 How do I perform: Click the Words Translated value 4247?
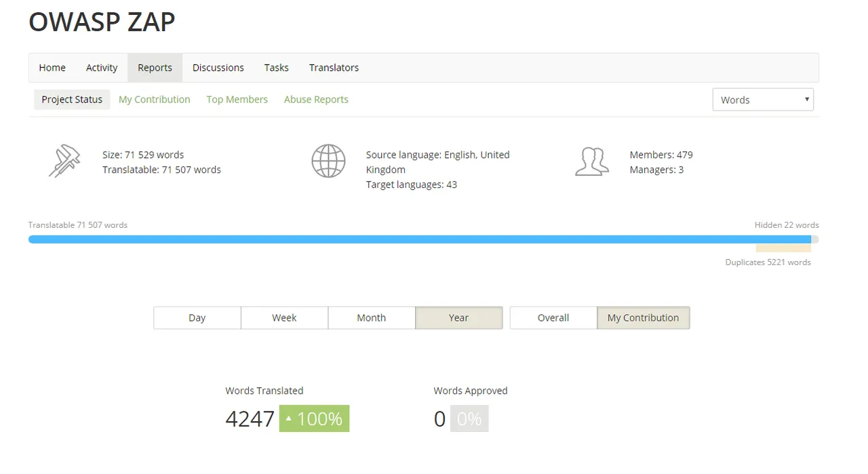point(250,419)
